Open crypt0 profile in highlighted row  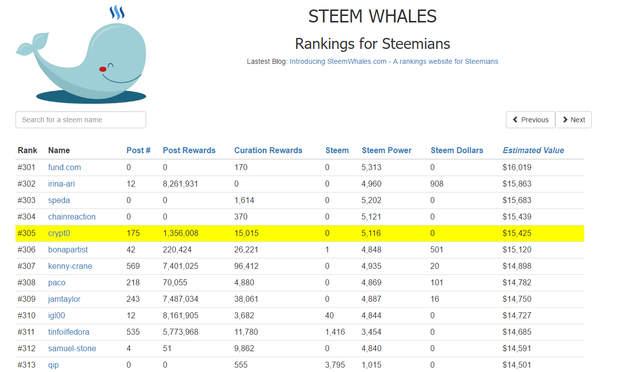pos(59,233)
